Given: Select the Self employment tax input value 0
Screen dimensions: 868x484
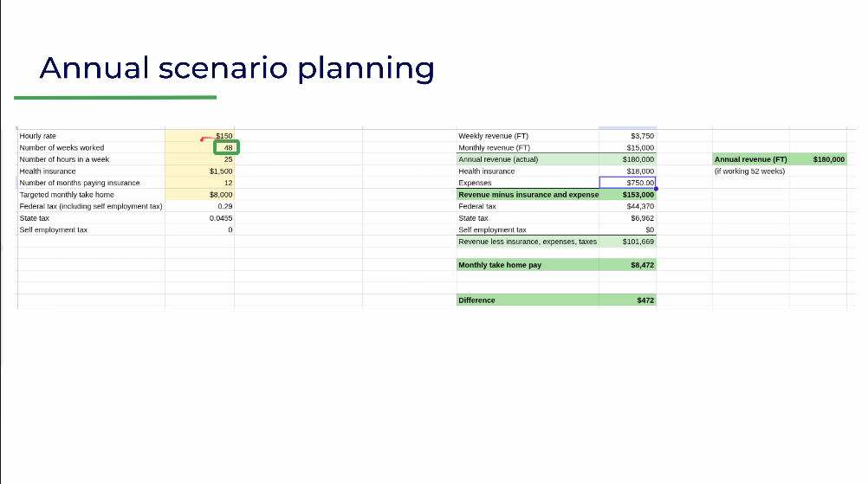Looking at the screenshot, I should pyautogui.click(x=199, y=229).
